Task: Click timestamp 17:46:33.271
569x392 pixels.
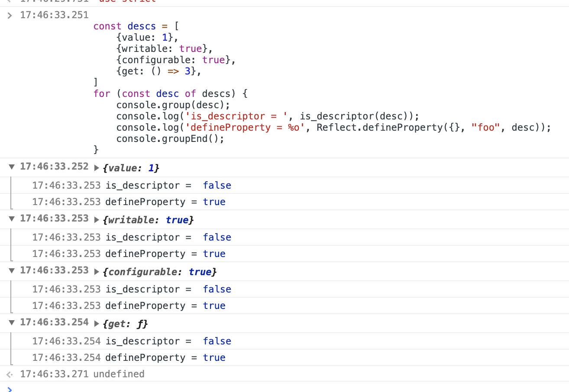Action: [x=54, y=374]
